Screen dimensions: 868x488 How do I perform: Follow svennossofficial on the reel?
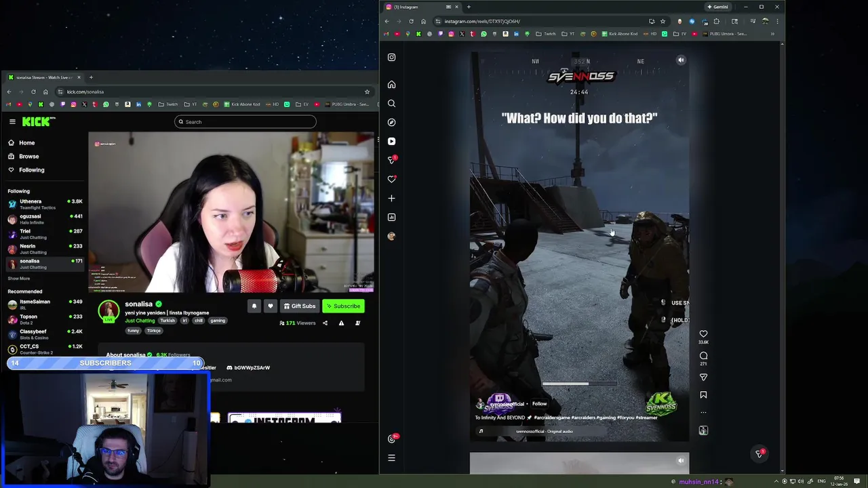pyautogui.click(x=539, y=404)
